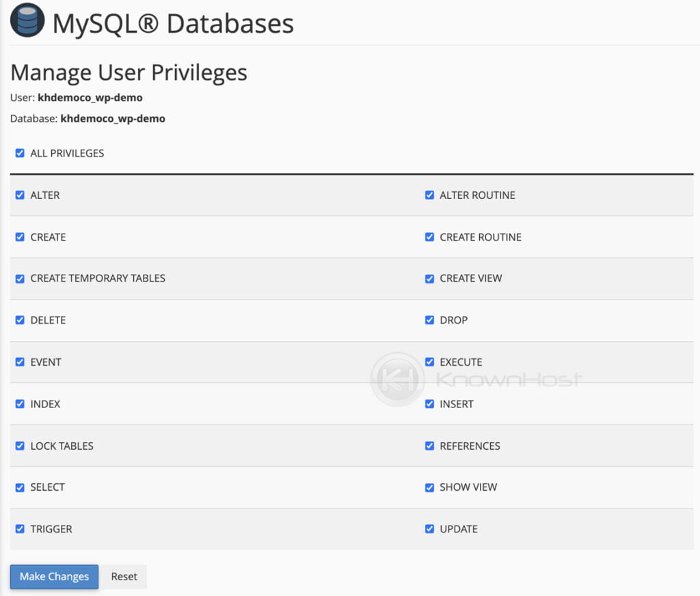Toggle the CREATE ROUTINE checkbox
Screen dimensions: 700x596
[x=429, y=237]
